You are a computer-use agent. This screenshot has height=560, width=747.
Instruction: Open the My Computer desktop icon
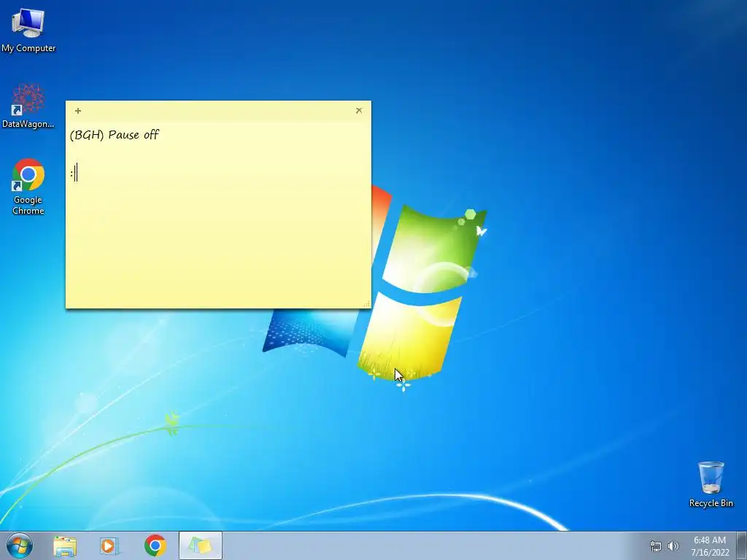(28, 30)
